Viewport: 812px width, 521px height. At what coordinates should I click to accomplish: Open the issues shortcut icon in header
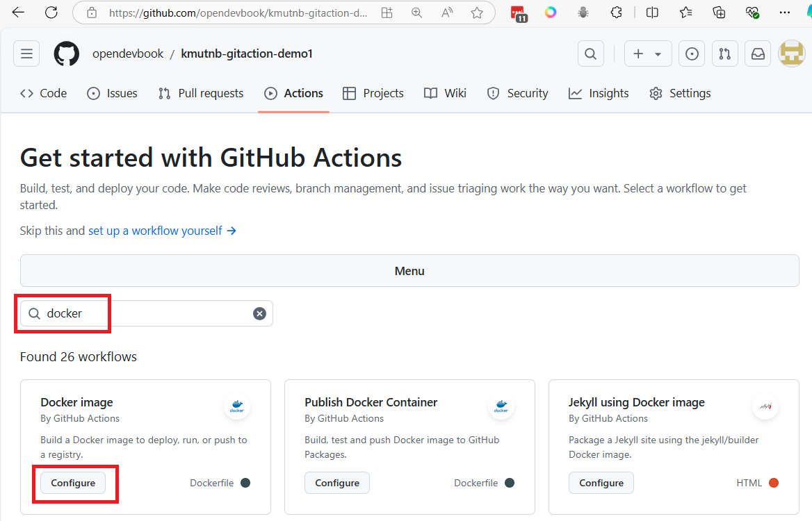[692, 53]
